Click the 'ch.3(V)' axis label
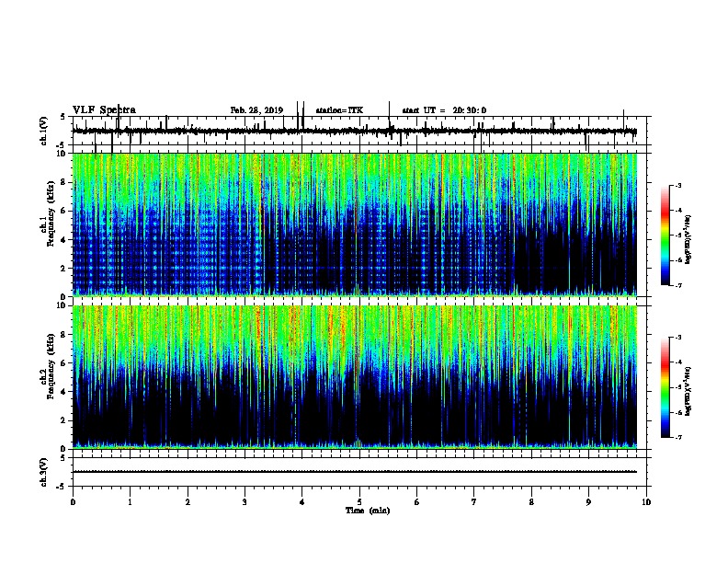728x563 pixels. pos(44,473)
